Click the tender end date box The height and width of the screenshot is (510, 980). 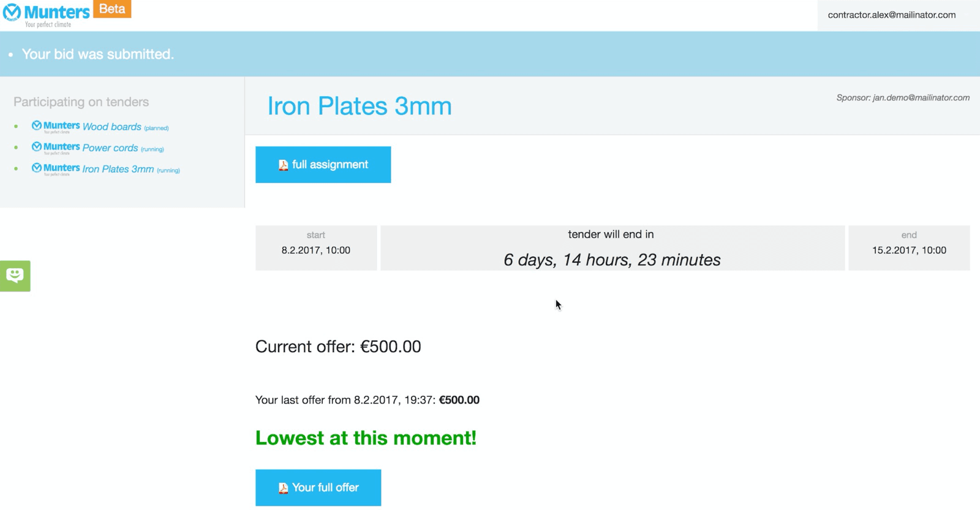(909, 248)
